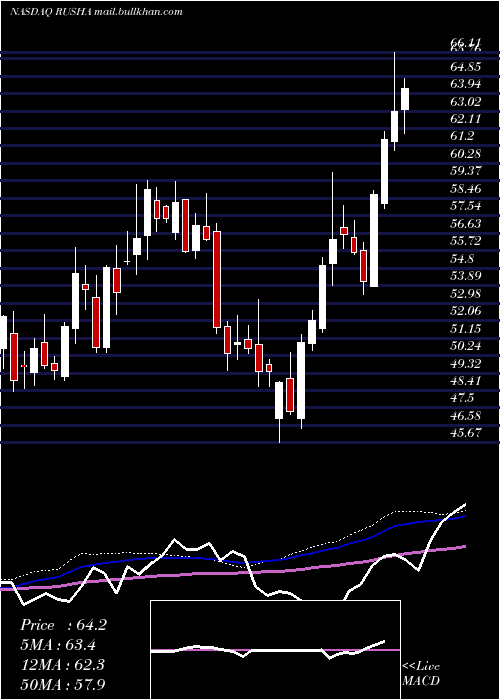This screenshot has height=700, width=500.
Task: Click the NASDAQ RUSHA mail.bullkhan.com title text
Action: pyautogui.click(x=96, y=12)
